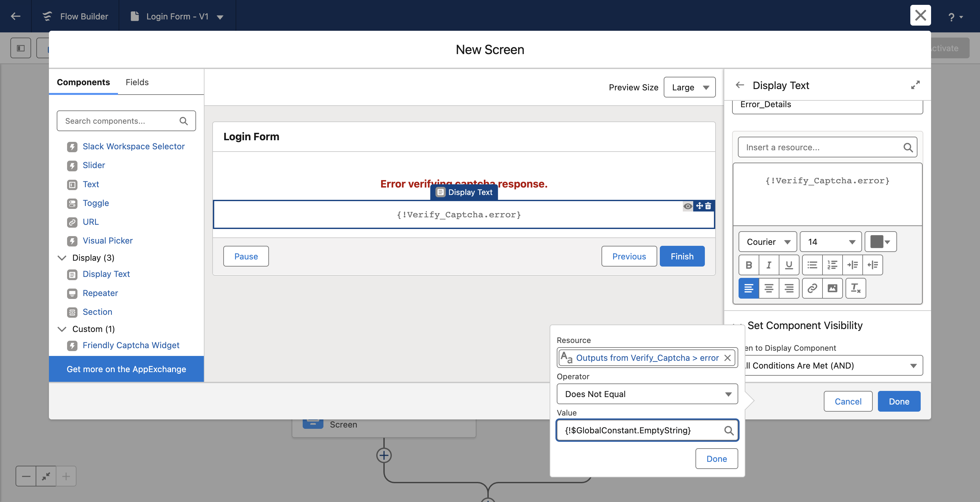Toggle Underline formatting
Image resolution: width=980 pixels, height=502 pixels.
point(789,265)
